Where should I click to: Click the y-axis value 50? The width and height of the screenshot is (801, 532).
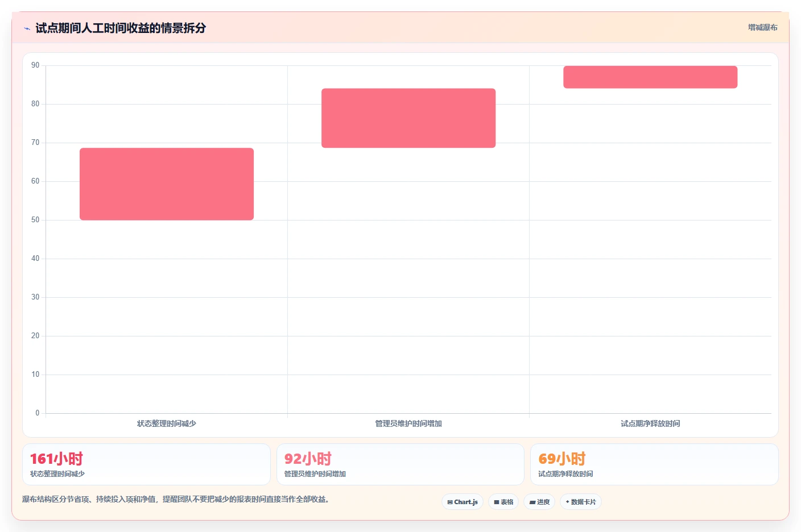35,220
